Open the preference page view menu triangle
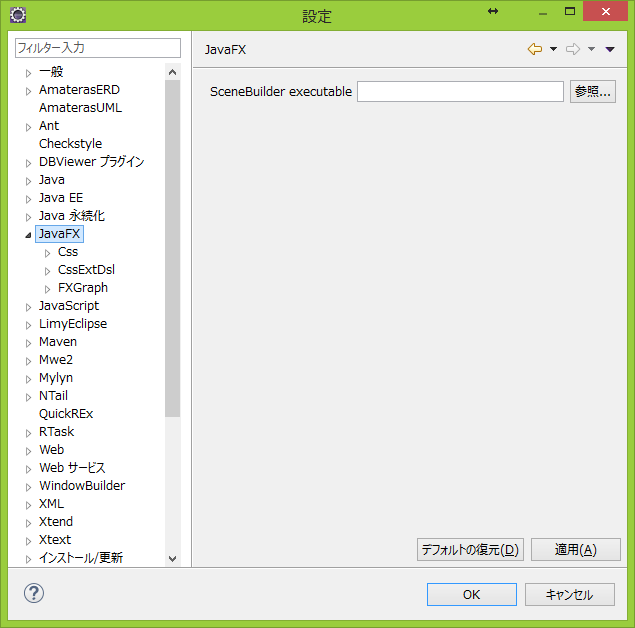635x628 pixels. [610, 49]
